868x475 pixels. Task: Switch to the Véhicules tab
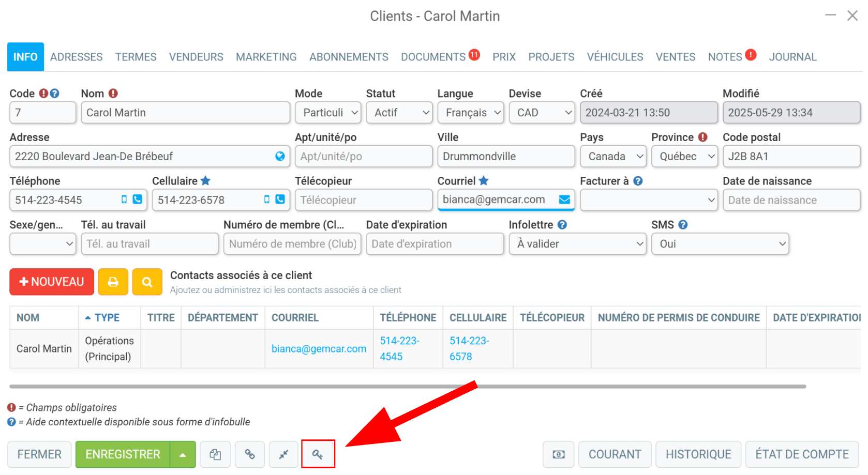615,57
